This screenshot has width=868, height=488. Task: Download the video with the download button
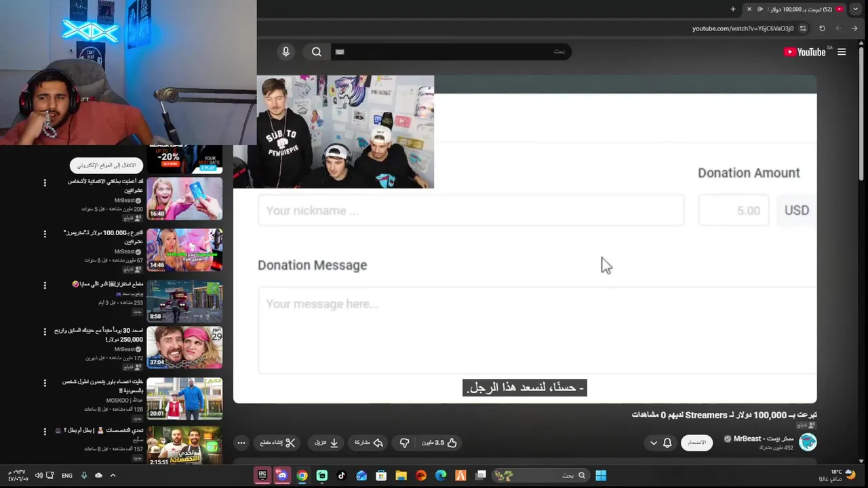click(x=326, y=443)
